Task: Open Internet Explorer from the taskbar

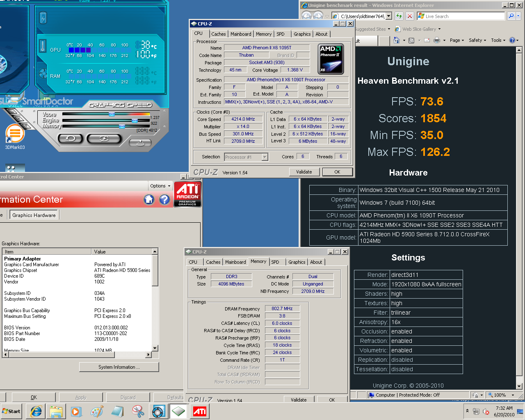Action: point(36,411)
